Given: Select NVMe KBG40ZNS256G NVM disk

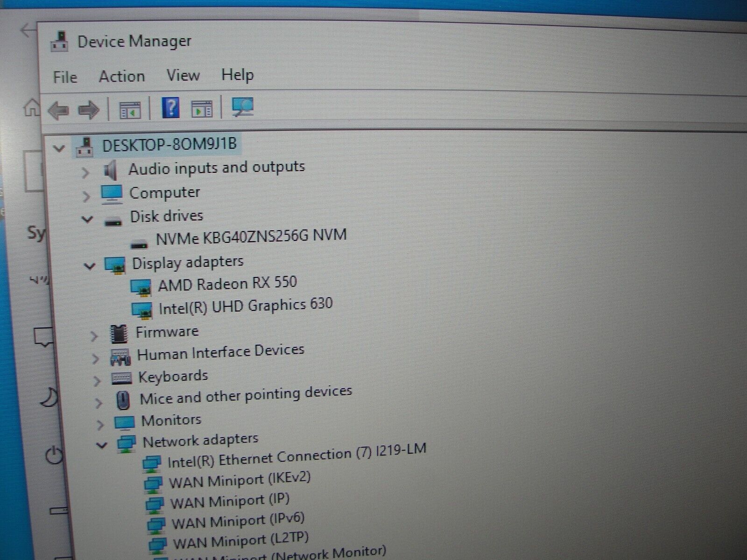Looking at the screenshot, I should pyautogui.click(x=251, y=237).
